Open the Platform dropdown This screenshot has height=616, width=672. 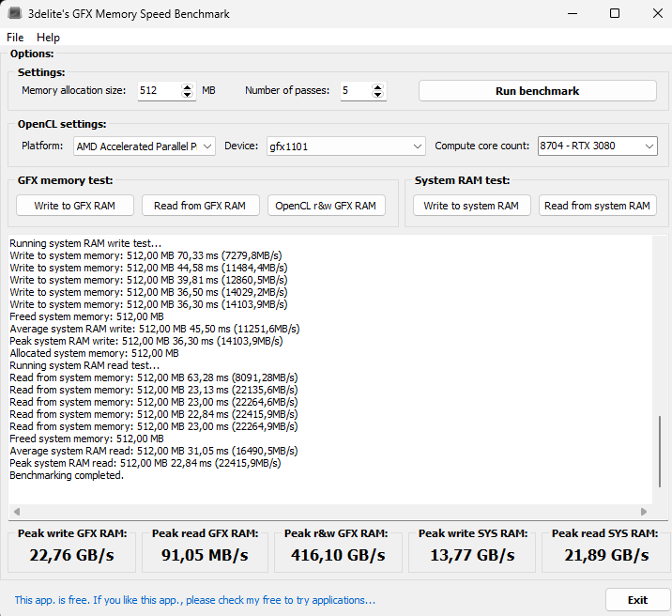click(x=145, y=146)
